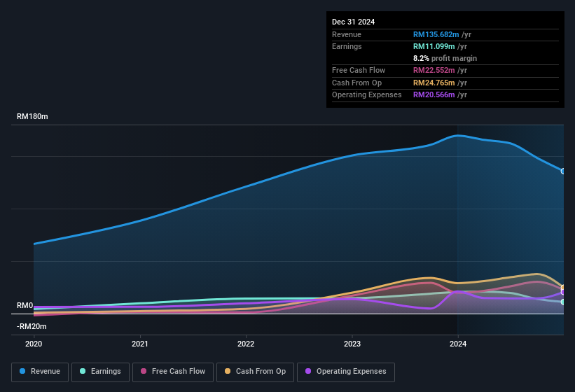Click the Cash From Op label in tooltip
Viewport: 575px width, 392px height.
(x=356, y=83)
